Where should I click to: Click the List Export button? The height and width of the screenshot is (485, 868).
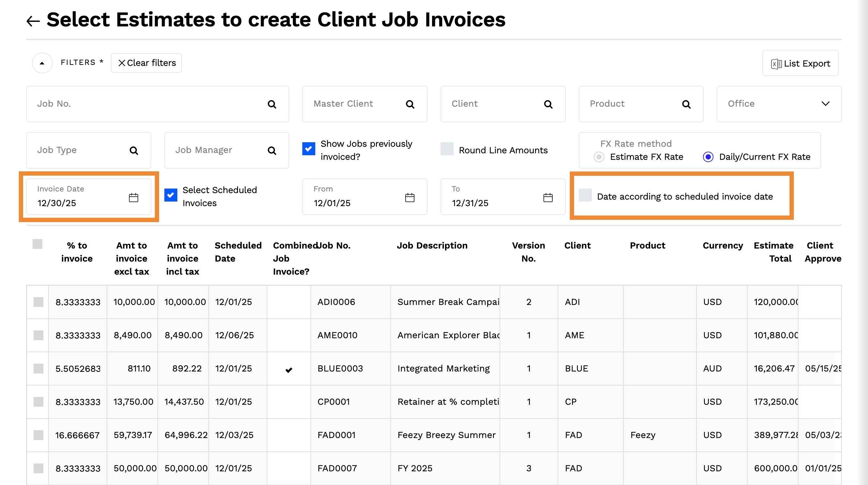[800, 63]
